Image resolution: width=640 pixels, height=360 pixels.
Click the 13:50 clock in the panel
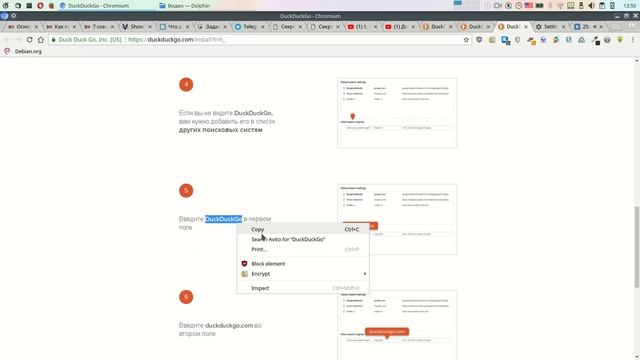630,6
